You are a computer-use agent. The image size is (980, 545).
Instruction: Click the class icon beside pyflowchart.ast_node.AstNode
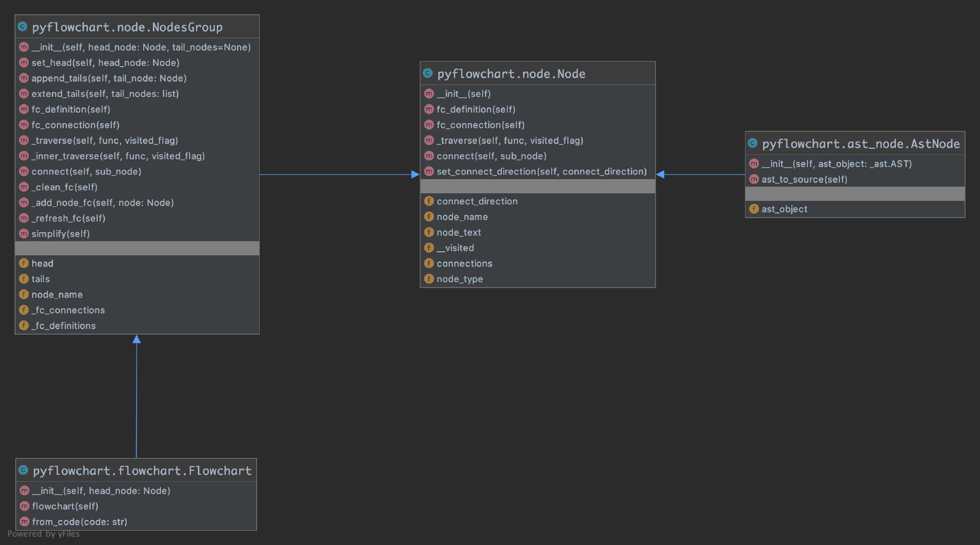pyautogui.click(x=753, y=143)
